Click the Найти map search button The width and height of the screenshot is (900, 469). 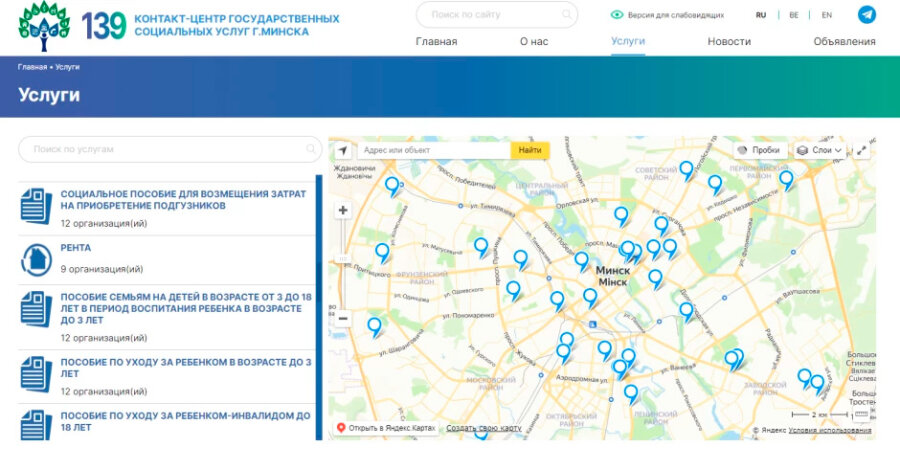[x=530, y=150]
